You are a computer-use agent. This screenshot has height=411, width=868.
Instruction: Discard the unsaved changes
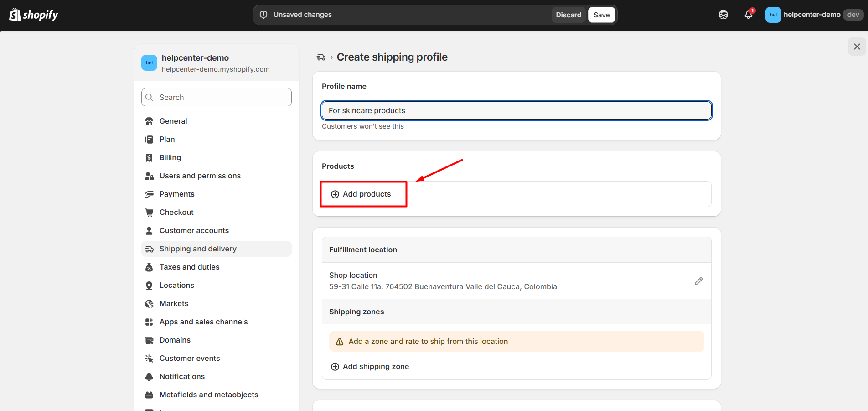568,14
